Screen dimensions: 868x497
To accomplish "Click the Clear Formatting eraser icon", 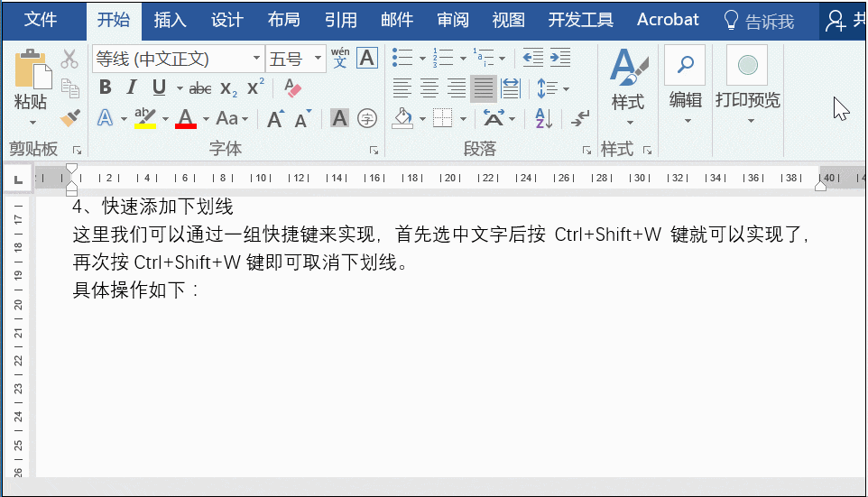I will click(292, 87).
